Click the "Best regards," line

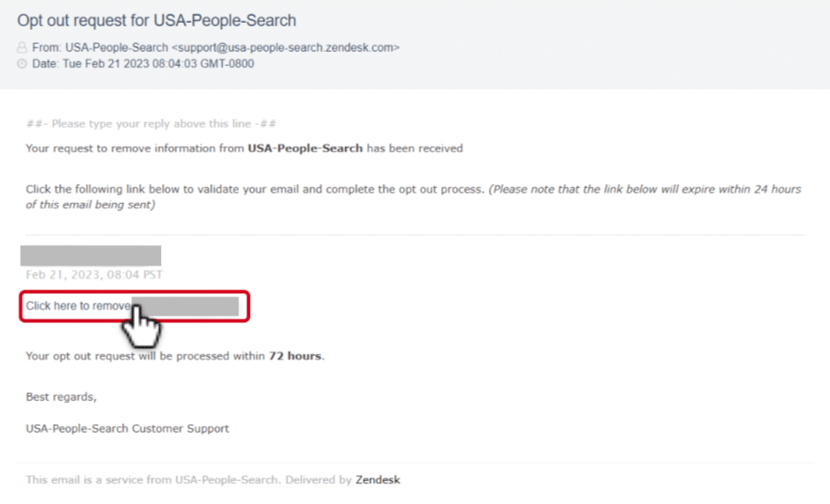click(61, 397)
